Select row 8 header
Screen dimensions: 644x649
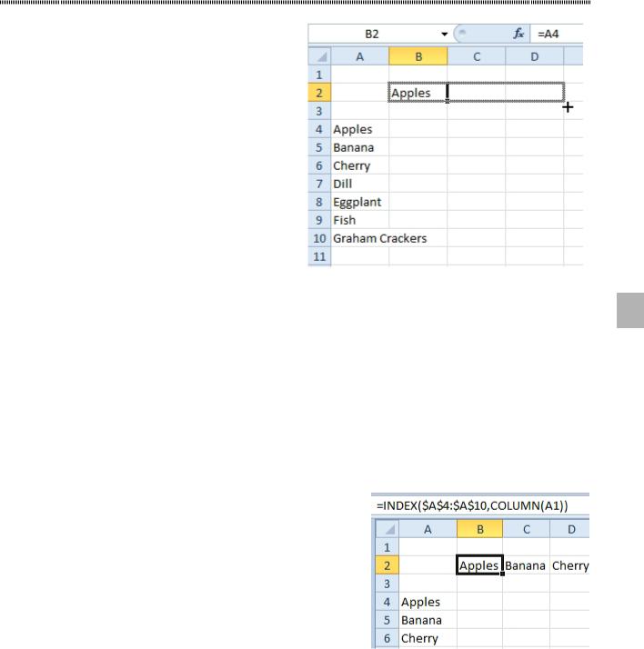(x=319, y=202)
